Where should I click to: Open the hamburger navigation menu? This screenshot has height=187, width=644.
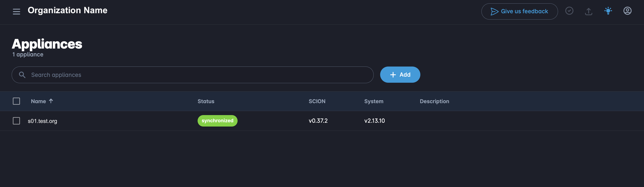16,11
